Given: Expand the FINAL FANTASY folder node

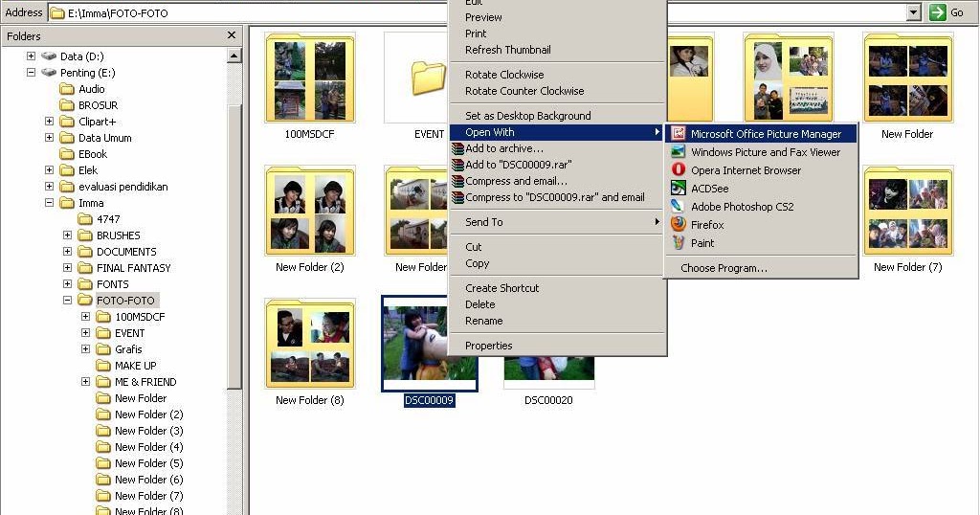Looking at the screenshot, I should click(67, 267).
